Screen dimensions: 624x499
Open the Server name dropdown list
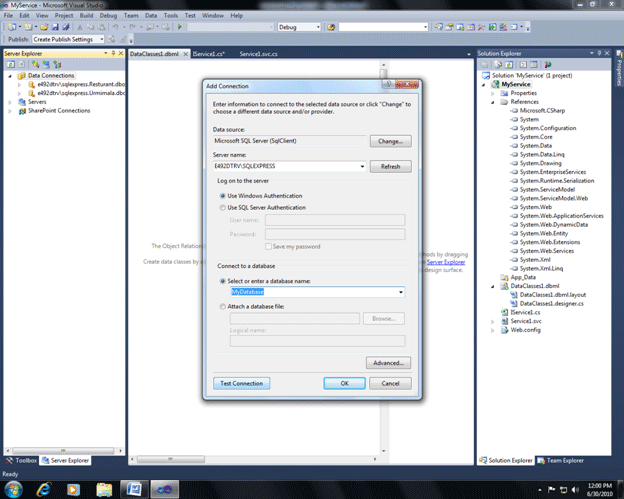point(362,166)
